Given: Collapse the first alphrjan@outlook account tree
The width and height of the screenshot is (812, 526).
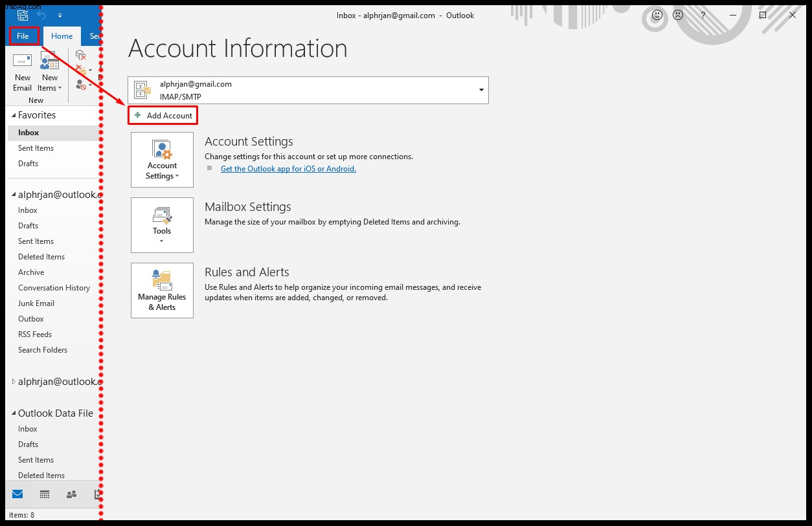Looking at the screenshot, I should point(14,195).
